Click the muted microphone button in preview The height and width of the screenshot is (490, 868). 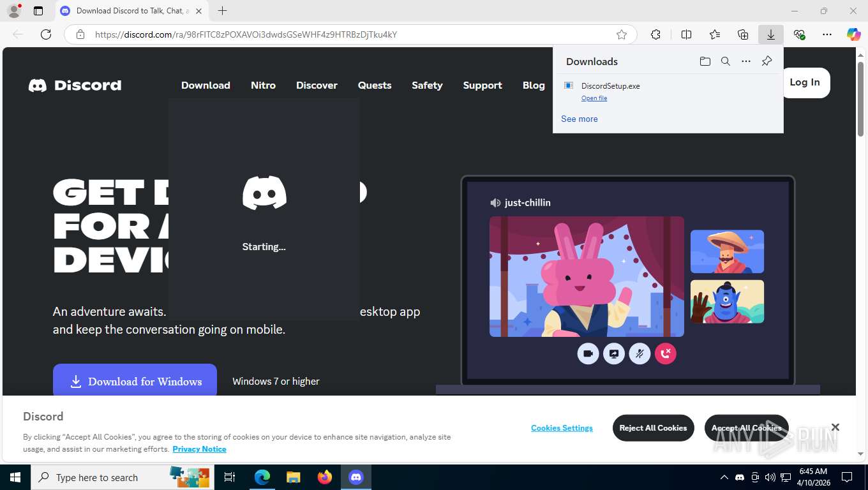pos(640,353)
